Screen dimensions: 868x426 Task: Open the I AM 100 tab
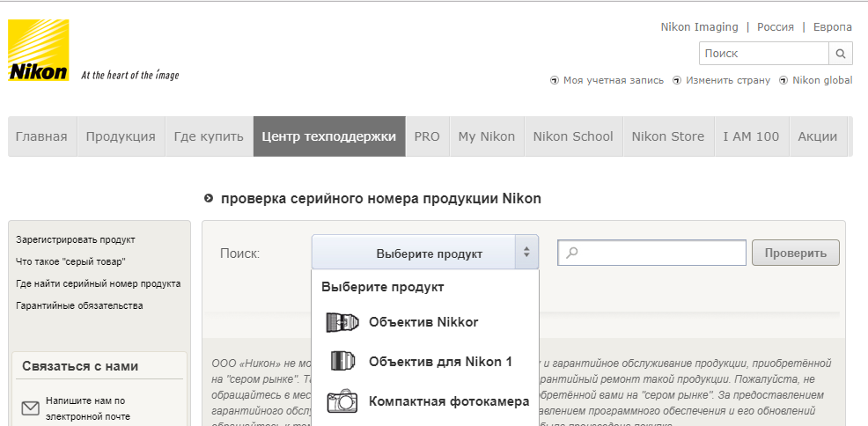pos(751,136)
